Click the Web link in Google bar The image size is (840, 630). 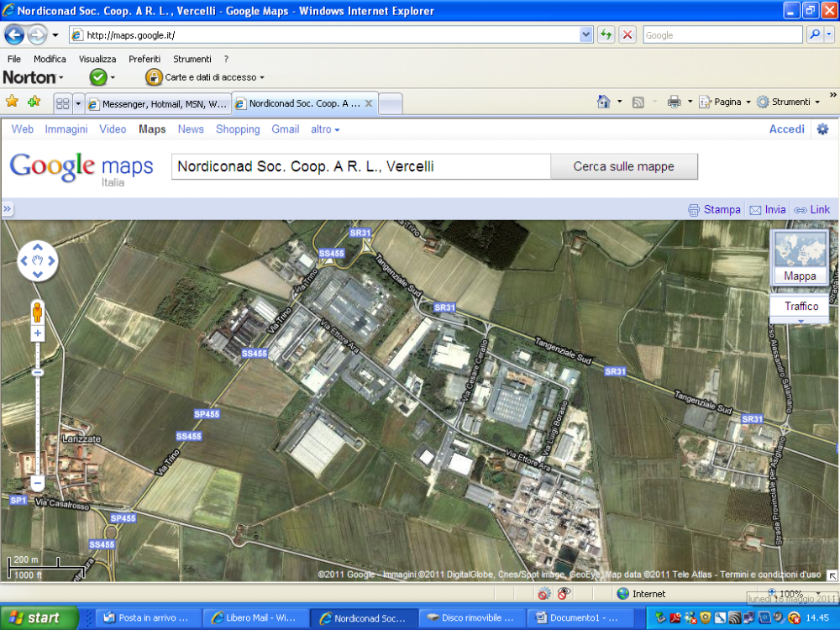click(x=22, y=129)
